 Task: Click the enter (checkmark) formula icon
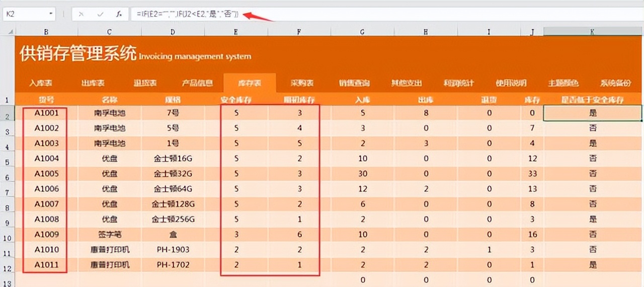coord(100,15)
